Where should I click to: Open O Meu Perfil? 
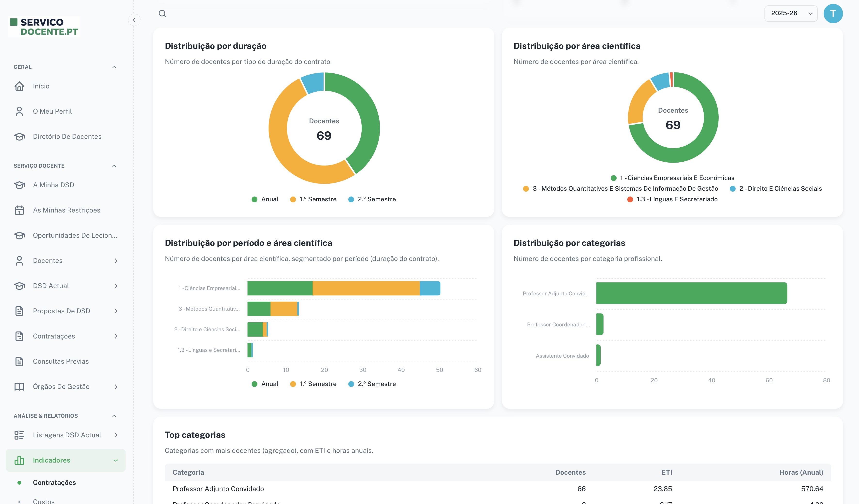coord(65,111)
